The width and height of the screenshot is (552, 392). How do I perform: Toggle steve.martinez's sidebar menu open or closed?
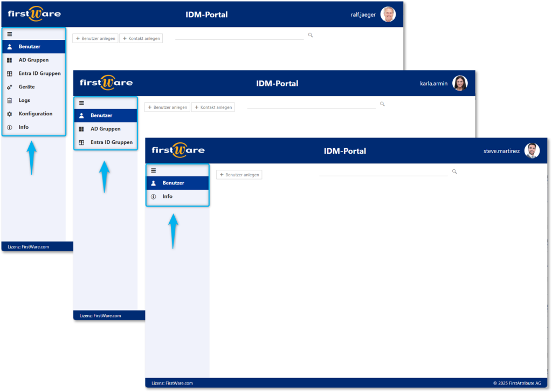(153, 170)
